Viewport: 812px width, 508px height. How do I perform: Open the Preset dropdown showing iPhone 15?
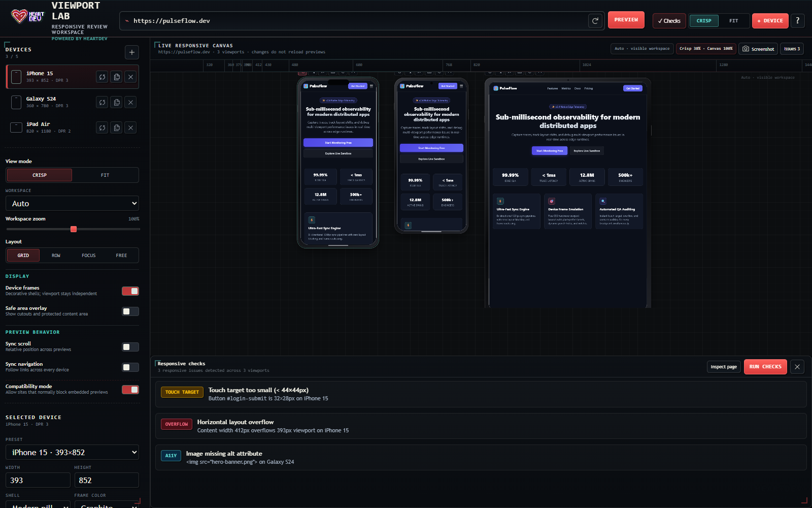point(72,452)
